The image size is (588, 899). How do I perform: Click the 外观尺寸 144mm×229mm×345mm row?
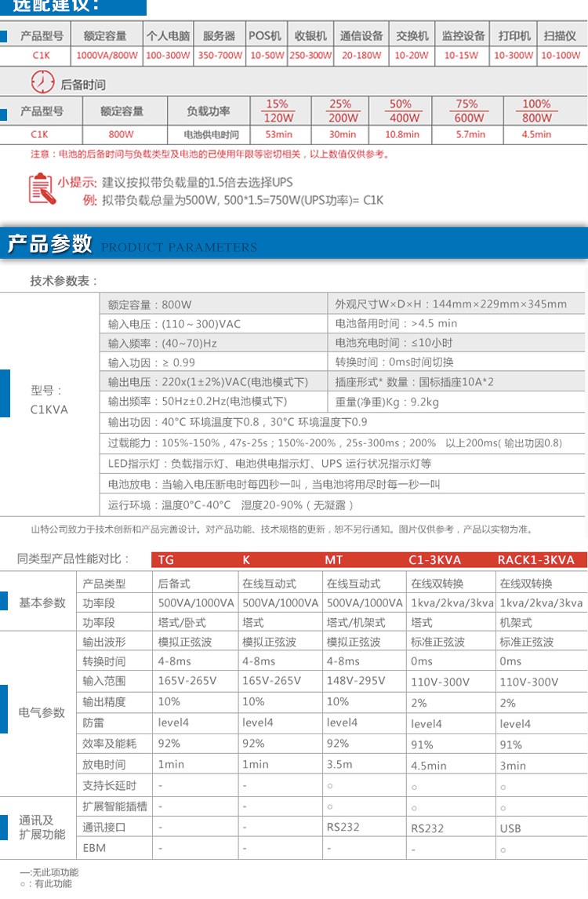pyautogui.click(x=457, y=304)
